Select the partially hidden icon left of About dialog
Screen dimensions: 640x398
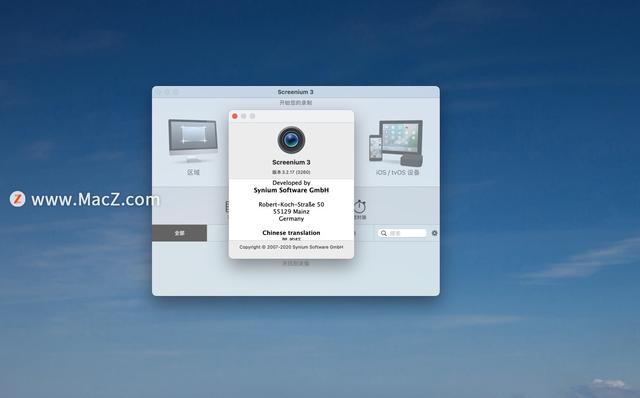227,207
